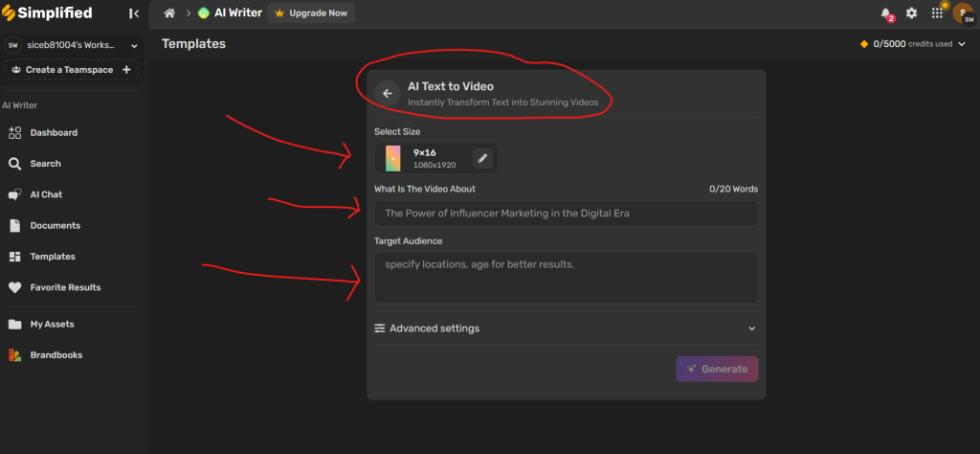Open Dashboard in sidebar
Viewport: 980px width, 454px height.
(x=54, y=132)
